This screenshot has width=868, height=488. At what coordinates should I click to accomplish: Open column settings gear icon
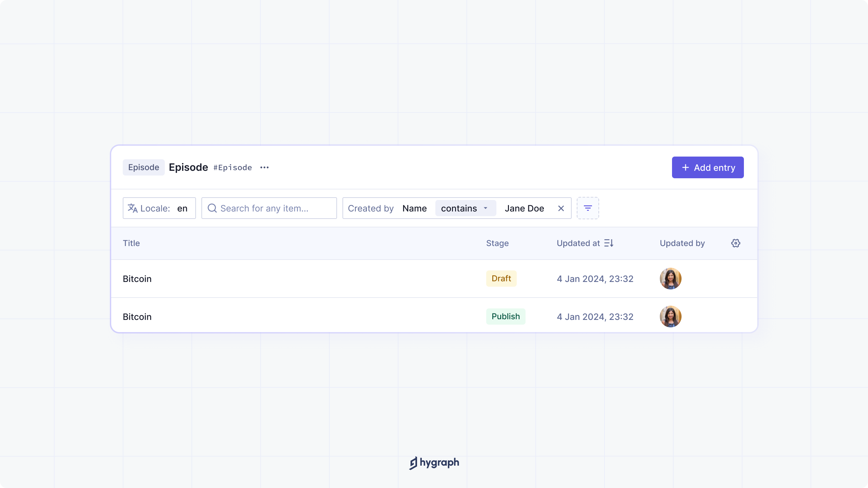(735, 243)
